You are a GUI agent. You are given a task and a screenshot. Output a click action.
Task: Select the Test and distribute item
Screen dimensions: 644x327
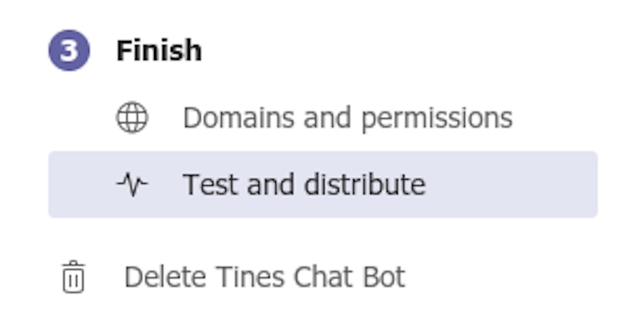tap(304, 185)
